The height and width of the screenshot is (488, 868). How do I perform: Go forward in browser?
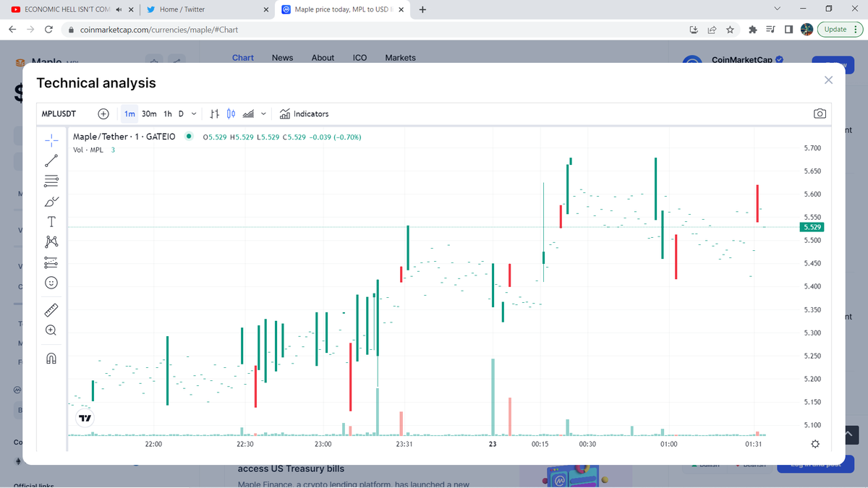pyautogui.click(x=30, y=30)
